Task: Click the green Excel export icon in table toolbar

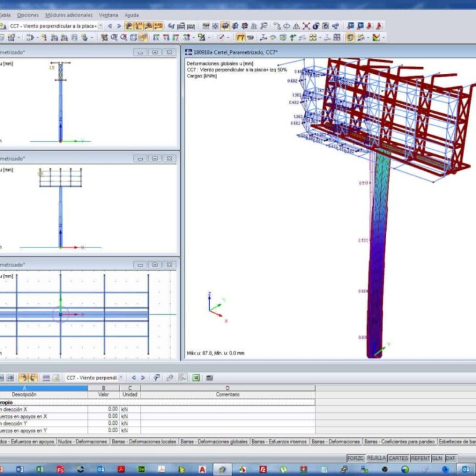Action: pyautogui.click(x=196, y=378)
